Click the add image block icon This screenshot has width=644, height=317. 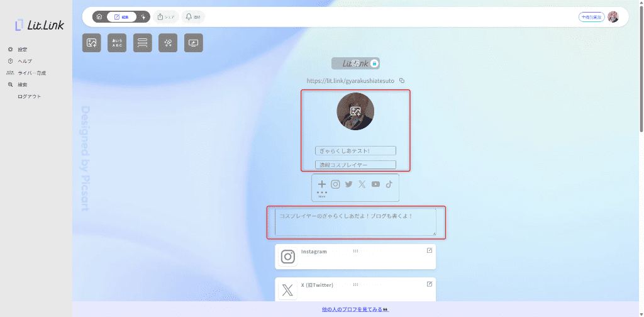(x=92, y=43)
